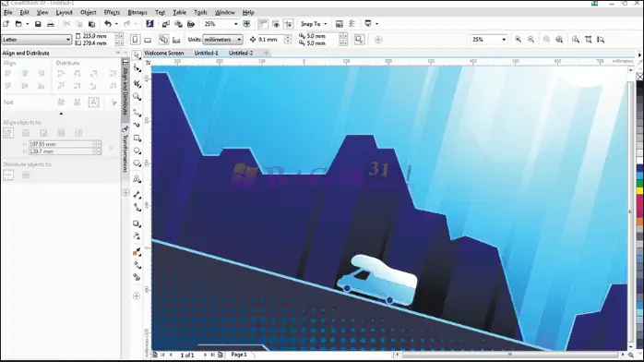This screenshot has width=644, height=362.
Task: Click the Zoom to Page icon
Action: pos(576,40)
